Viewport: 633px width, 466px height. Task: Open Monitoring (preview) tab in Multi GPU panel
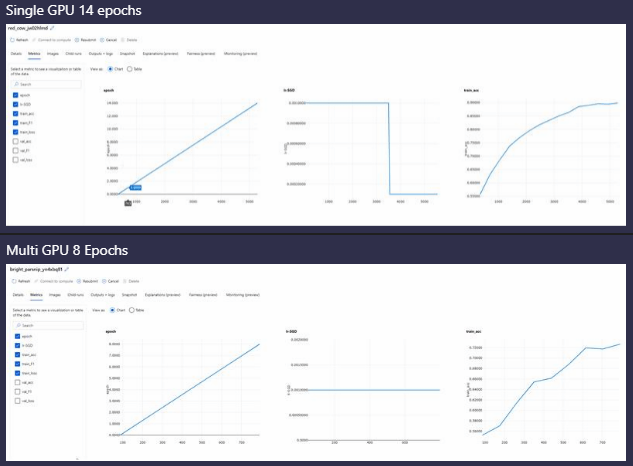coord(242,295)
